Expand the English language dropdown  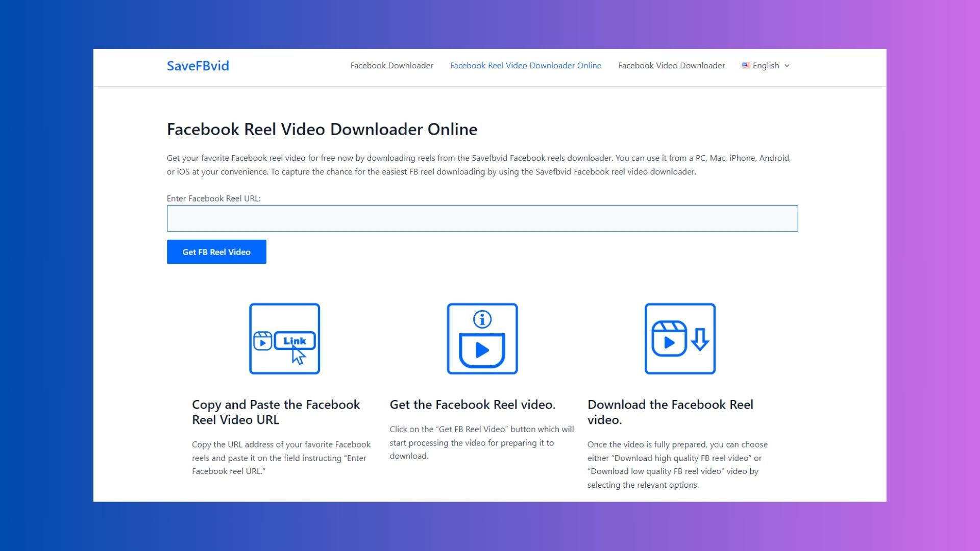pyautogui.click(x=766, y=65)
